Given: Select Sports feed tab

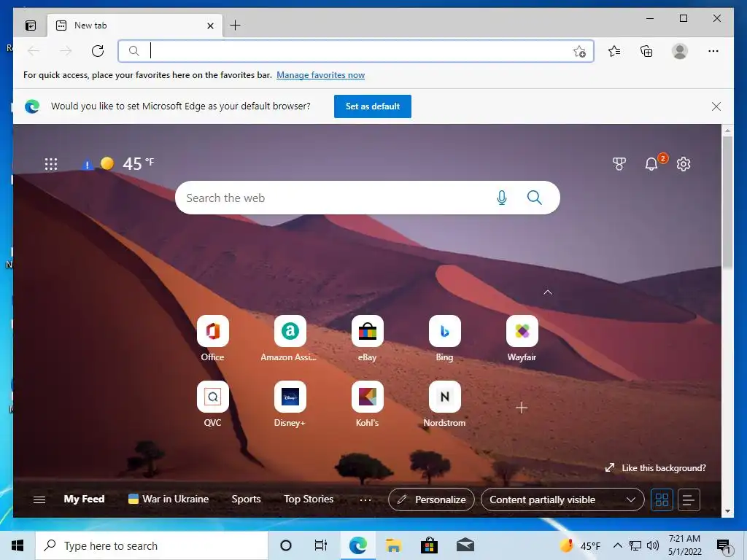Looking at the screenshot, I should [x=246, y=499].
